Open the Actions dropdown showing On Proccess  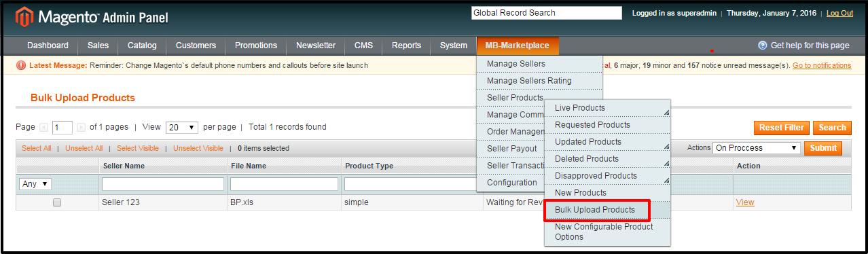pos(757,148)
